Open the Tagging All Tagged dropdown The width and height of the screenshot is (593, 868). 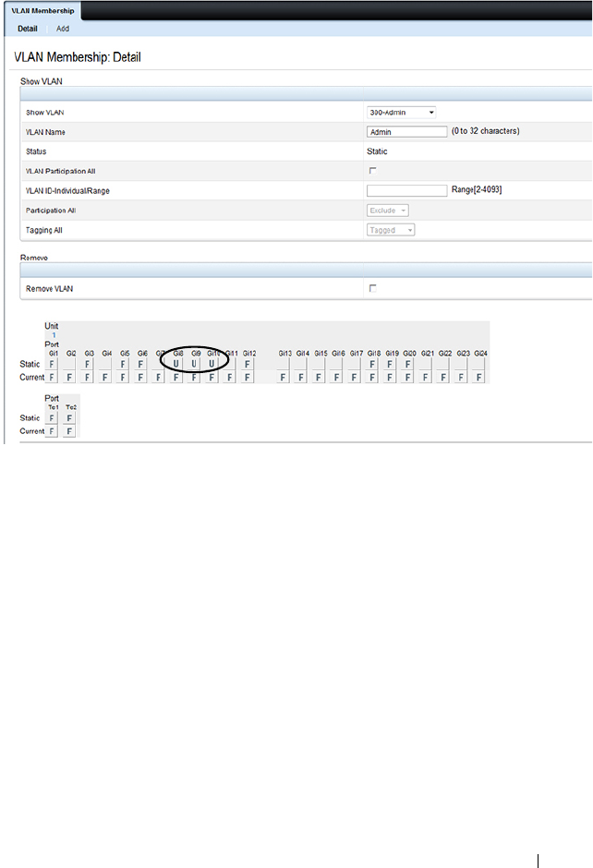[391, 230]
